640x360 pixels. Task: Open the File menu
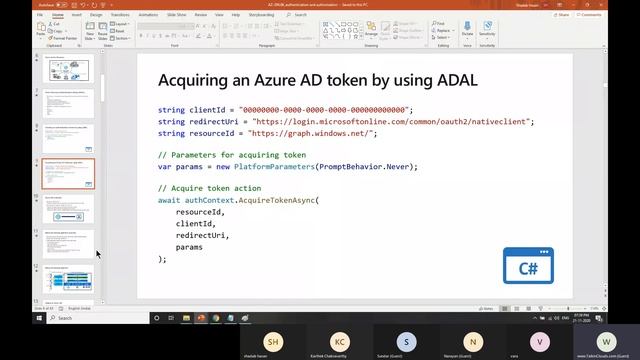tap(40, 15)
